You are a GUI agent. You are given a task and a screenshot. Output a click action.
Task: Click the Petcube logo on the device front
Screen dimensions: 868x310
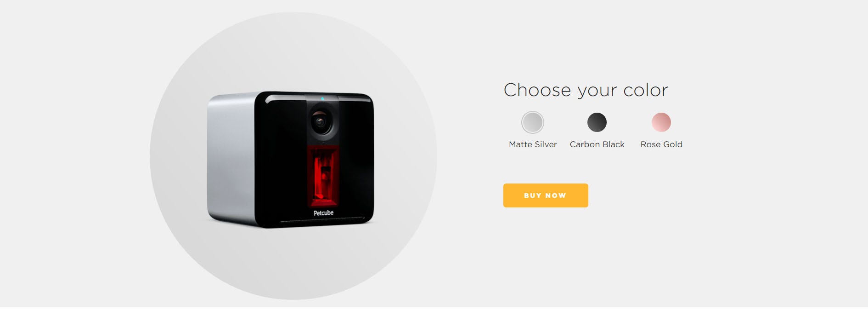(x=324, y=213)
